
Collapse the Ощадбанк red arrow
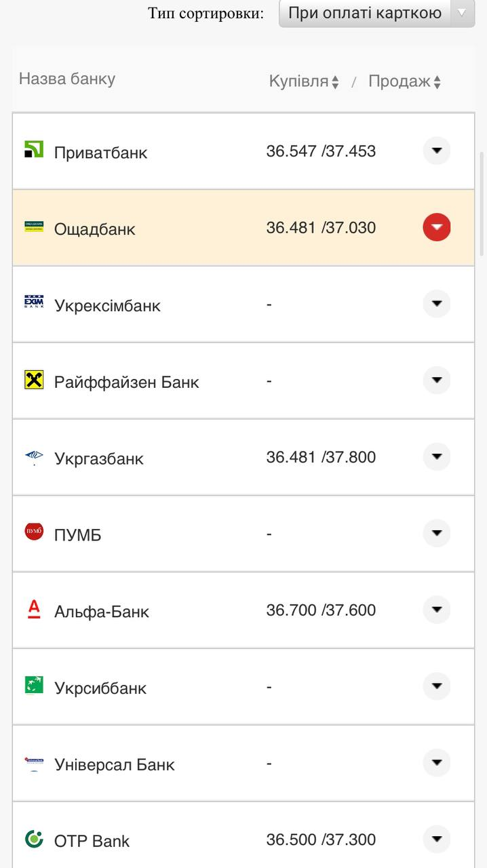point(437,227)
